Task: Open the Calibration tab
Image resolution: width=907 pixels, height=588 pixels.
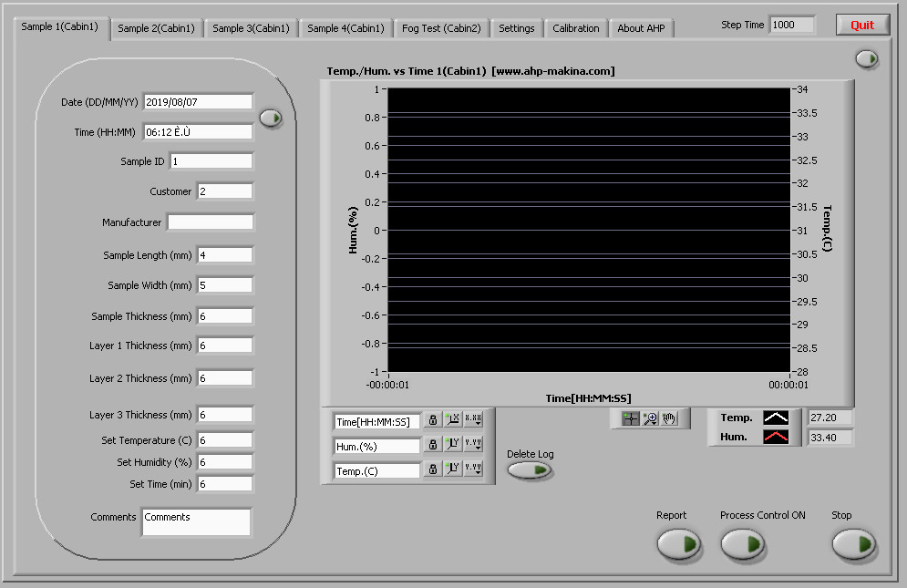Action: (576, 28)
